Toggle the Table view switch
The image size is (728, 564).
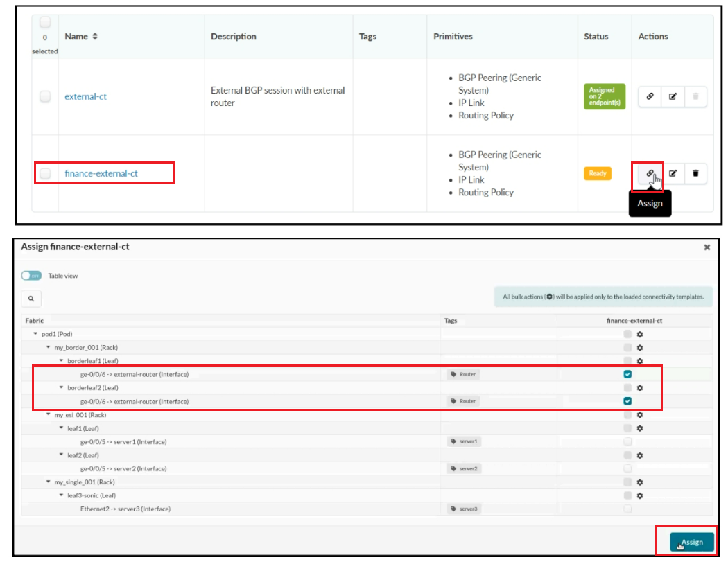tap(32, 276)
